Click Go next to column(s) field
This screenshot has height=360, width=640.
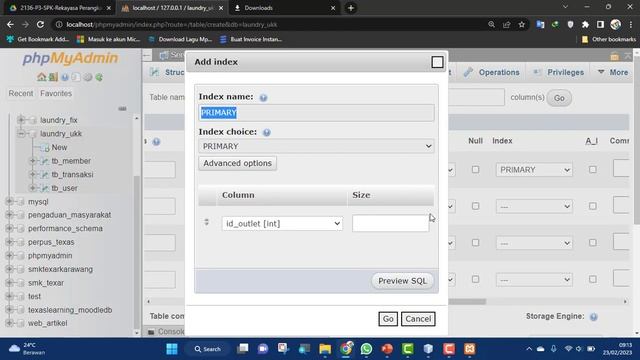pyautogui.click(x=559, y=98)
